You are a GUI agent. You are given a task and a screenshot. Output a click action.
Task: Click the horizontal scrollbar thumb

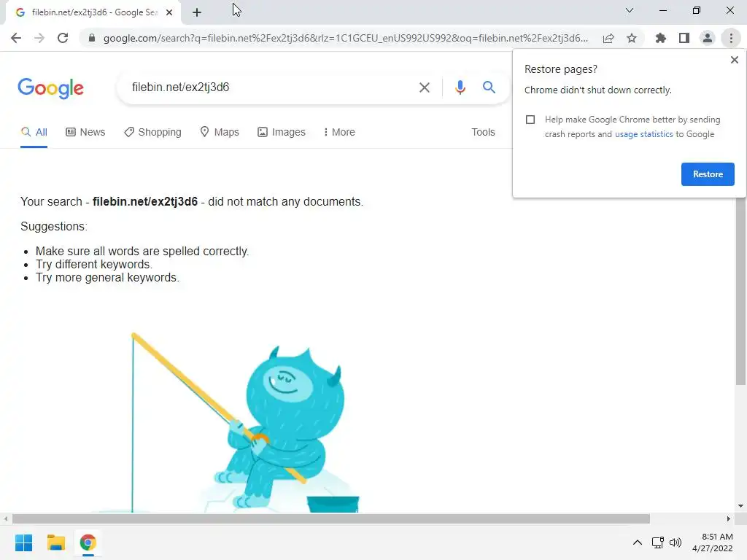click(x=331, y=519)
